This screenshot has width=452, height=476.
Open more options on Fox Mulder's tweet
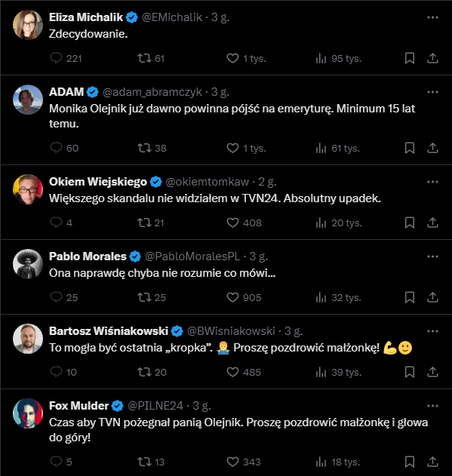432,406
